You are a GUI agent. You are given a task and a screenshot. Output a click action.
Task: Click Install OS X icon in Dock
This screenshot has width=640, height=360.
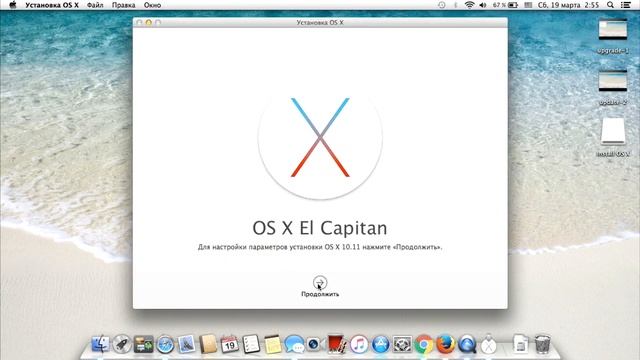[x=489, y=344]
